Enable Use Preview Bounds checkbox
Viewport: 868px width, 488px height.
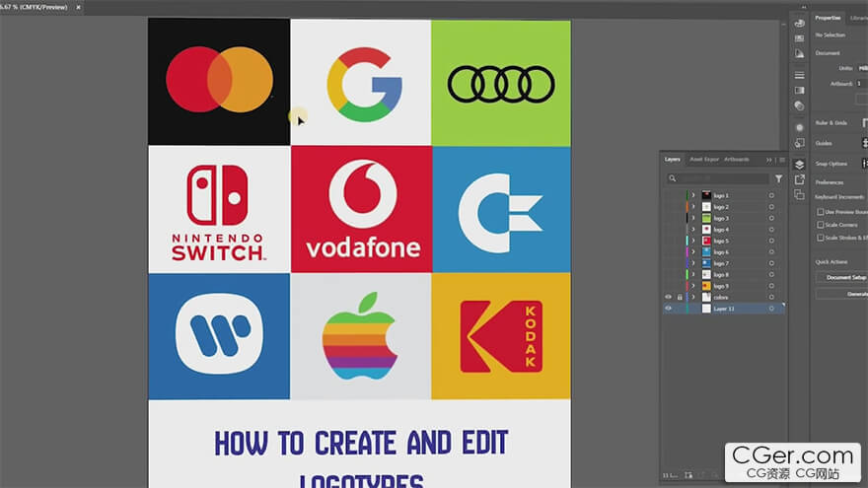(821, 212)
